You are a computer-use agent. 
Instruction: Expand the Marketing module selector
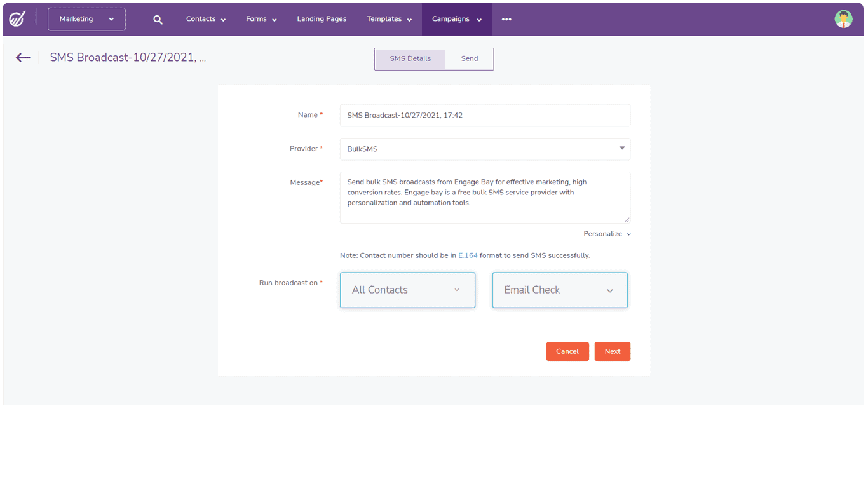click(86, 19)
